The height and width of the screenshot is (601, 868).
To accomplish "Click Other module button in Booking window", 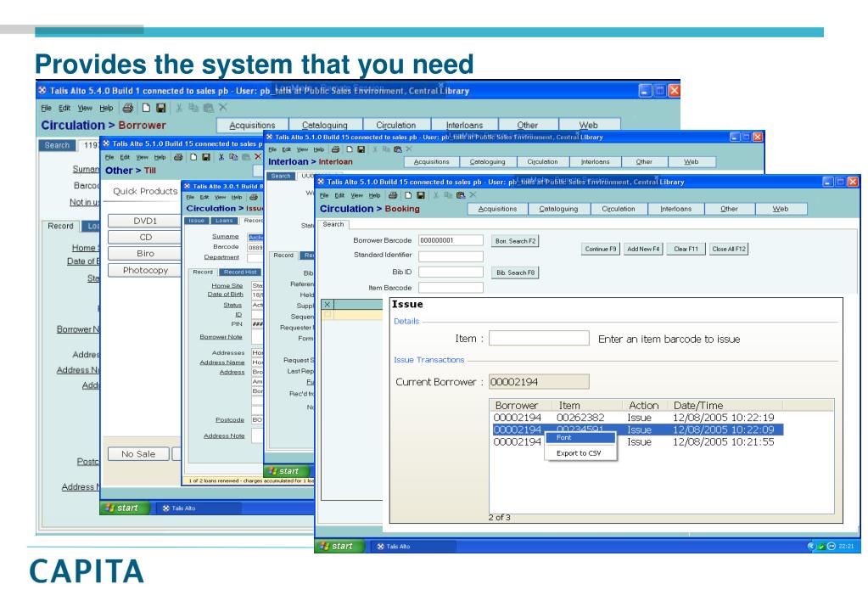I will click(729, 209).
